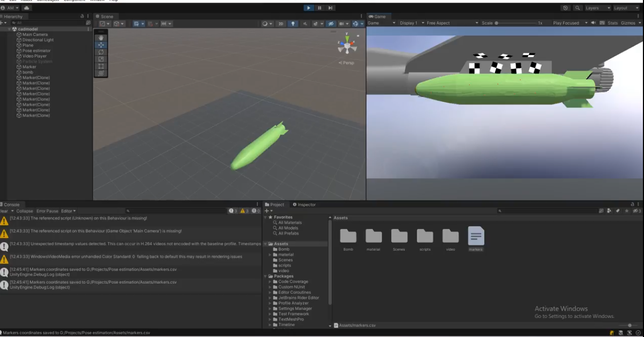
Task: Advance one frame with the Step button
Action: point(330,8)
